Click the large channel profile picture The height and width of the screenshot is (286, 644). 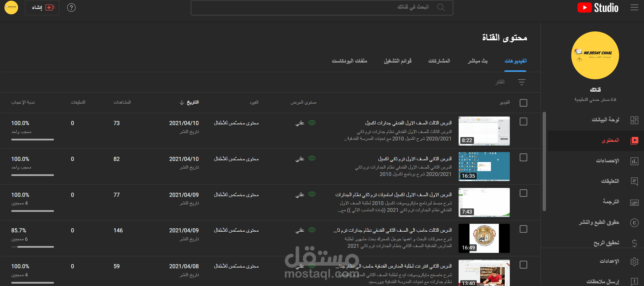pyautogui.click(x=595, y=55)
